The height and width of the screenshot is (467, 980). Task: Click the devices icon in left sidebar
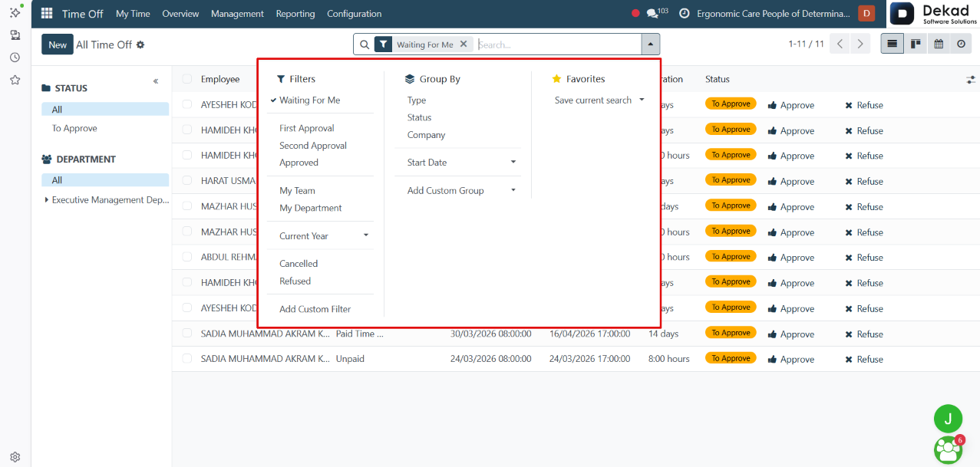(15, 35)
